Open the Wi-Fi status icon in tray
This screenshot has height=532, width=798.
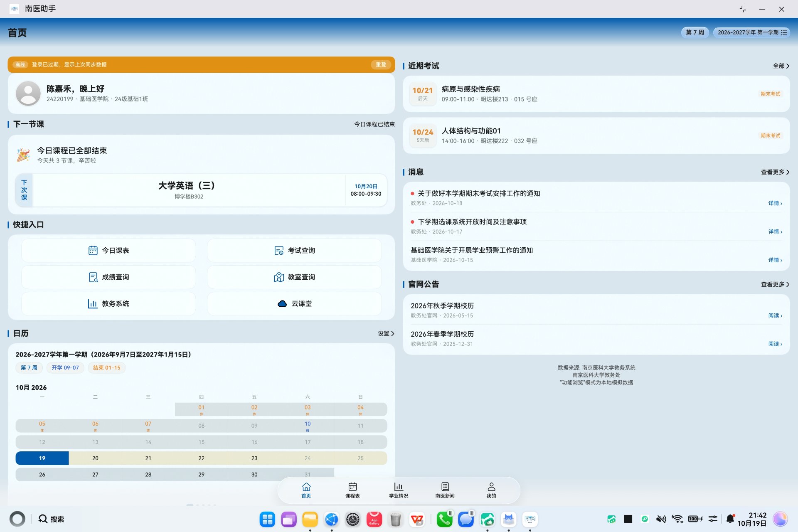677,519
